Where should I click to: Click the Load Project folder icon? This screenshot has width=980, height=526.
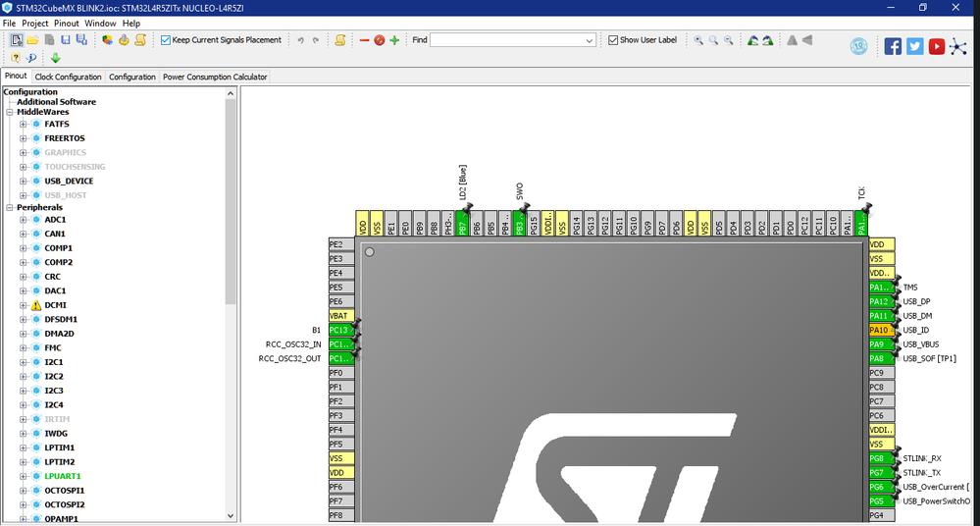[x=32, y=40]
